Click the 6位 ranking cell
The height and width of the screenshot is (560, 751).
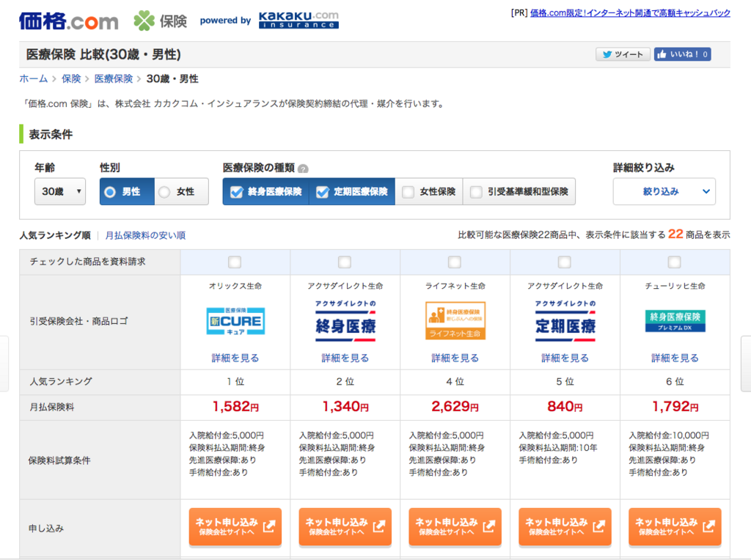pyautogui.click(x=675, y=381)
